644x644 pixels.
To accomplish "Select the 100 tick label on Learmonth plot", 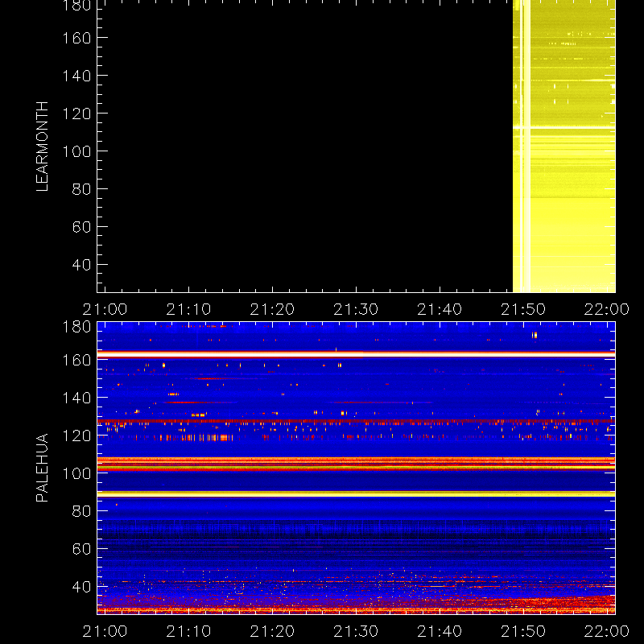I will click(76, 151).
